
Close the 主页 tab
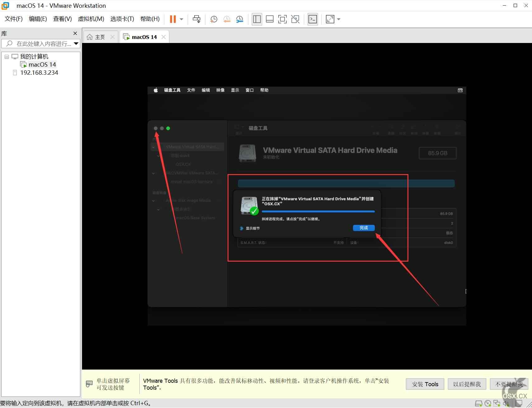(x=112, y=37)
